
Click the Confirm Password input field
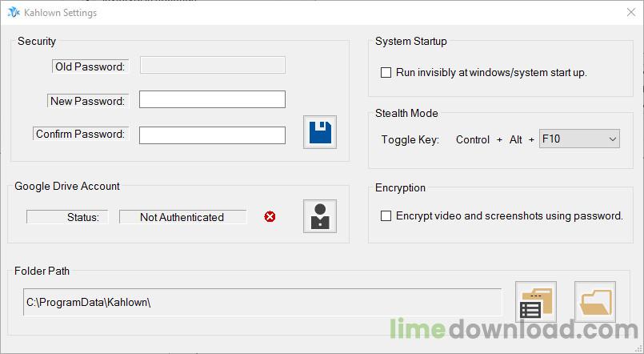tap(212, 135)
